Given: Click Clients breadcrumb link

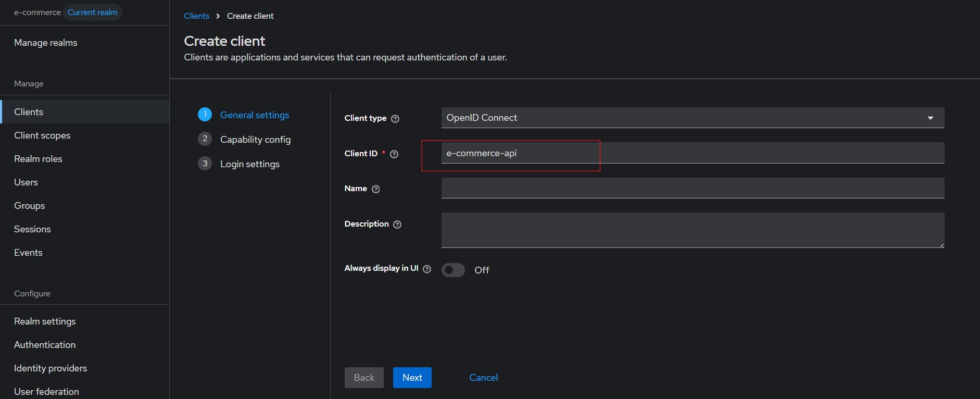Looking at the screenshot, I should coord(196,16).
